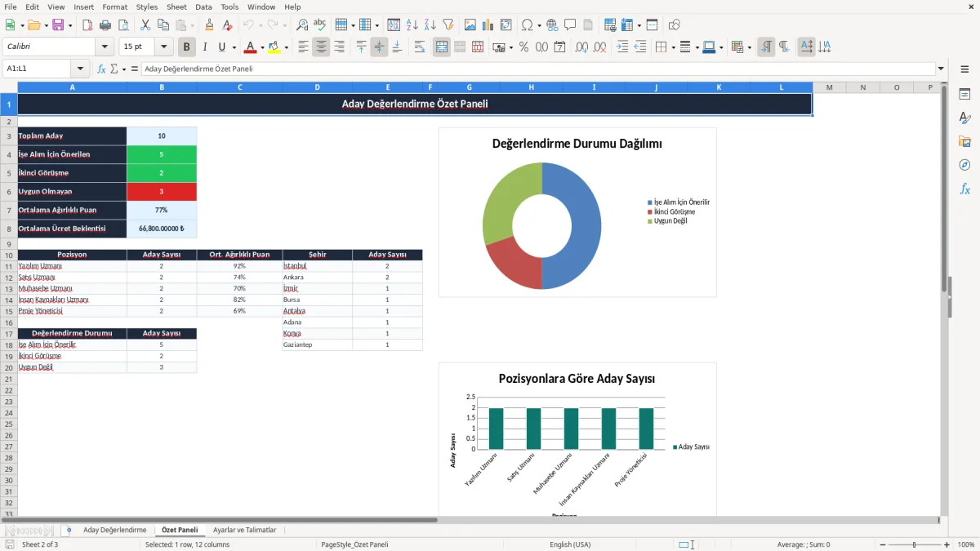The width and height of the screenshot is (980, 551).
Task: Open the Data menu
Action: [203, 7]
